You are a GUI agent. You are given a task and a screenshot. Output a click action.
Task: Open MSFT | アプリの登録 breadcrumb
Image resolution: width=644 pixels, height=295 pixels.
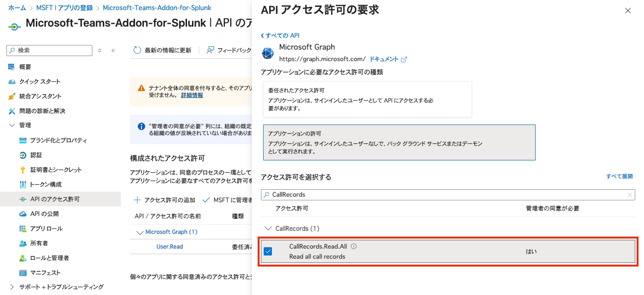click(x=64, y=8)
